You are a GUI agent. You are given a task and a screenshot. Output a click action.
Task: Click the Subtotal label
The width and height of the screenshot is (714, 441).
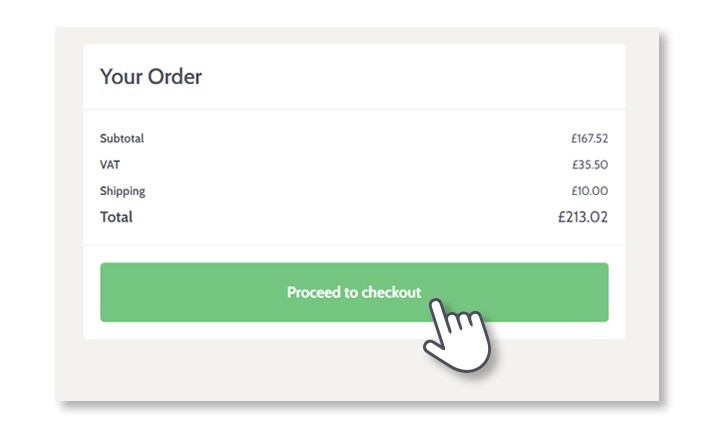[122, 138]
